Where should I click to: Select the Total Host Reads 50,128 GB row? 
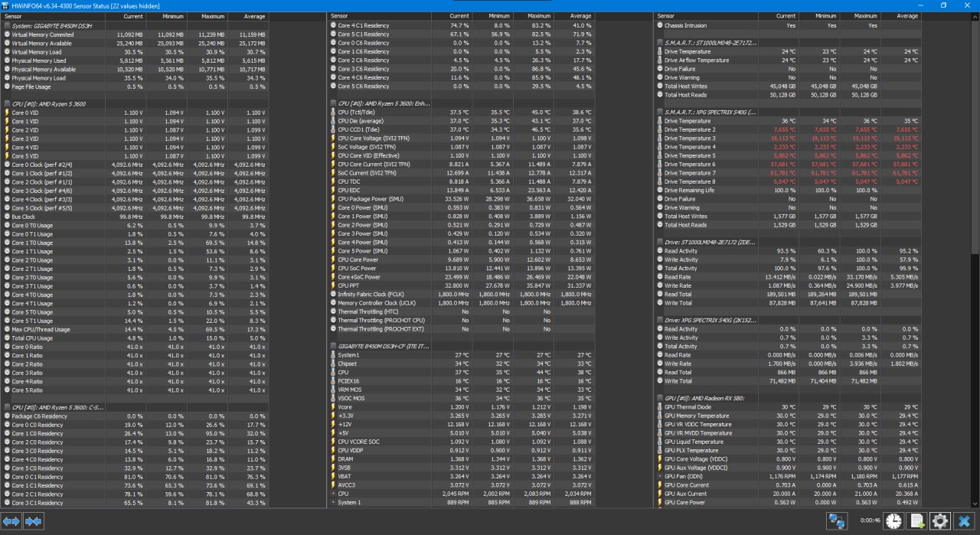point(788,95)
